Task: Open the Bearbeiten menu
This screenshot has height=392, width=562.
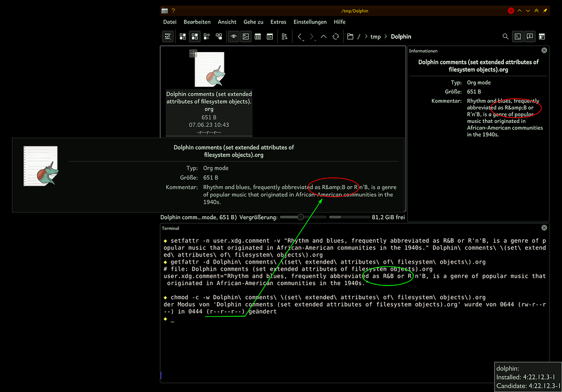Action: 197,22
